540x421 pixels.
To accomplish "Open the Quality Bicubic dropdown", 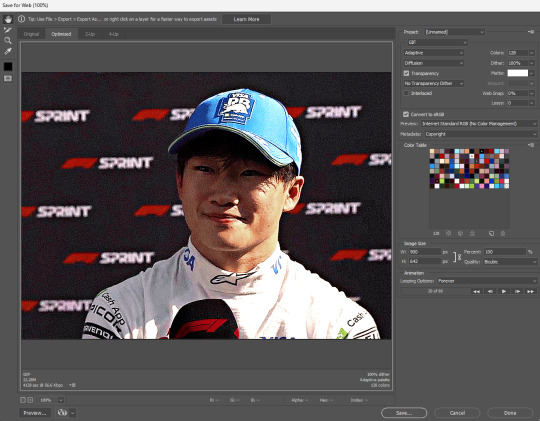I will coord(510,262).
